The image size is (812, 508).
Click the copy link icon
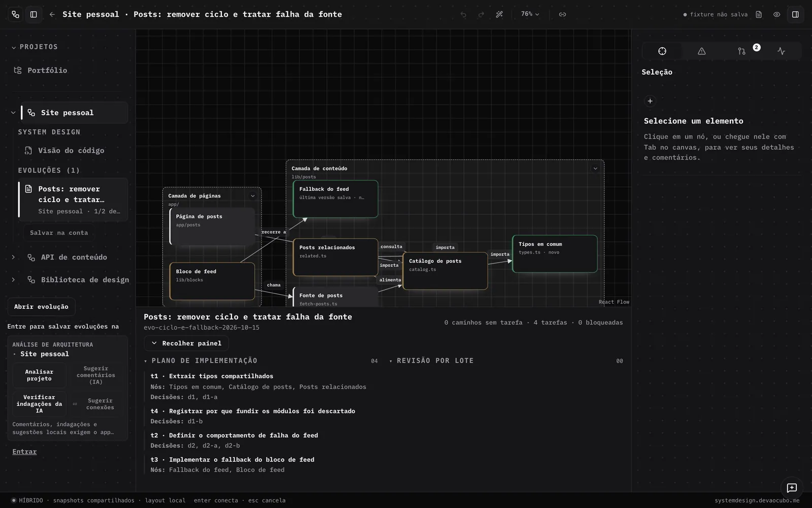pyautogui.click(x=562, y=14)
